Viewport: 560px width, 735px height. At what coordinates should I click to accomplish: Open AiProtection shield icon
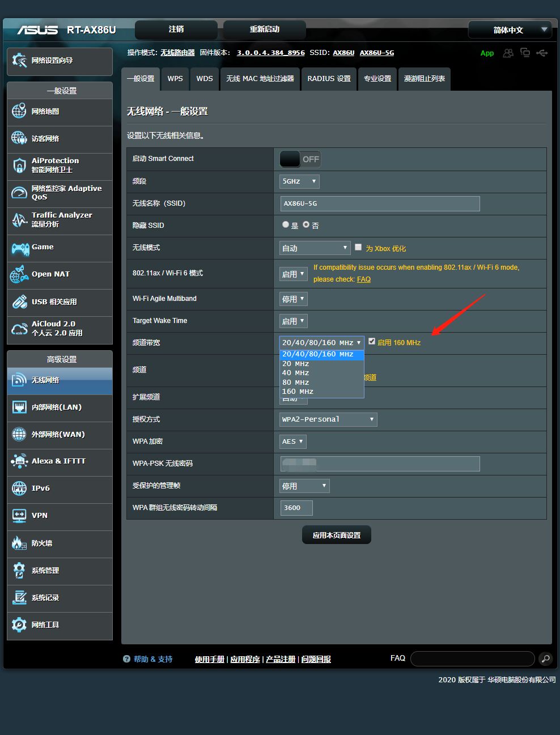(x=19, y=165)
